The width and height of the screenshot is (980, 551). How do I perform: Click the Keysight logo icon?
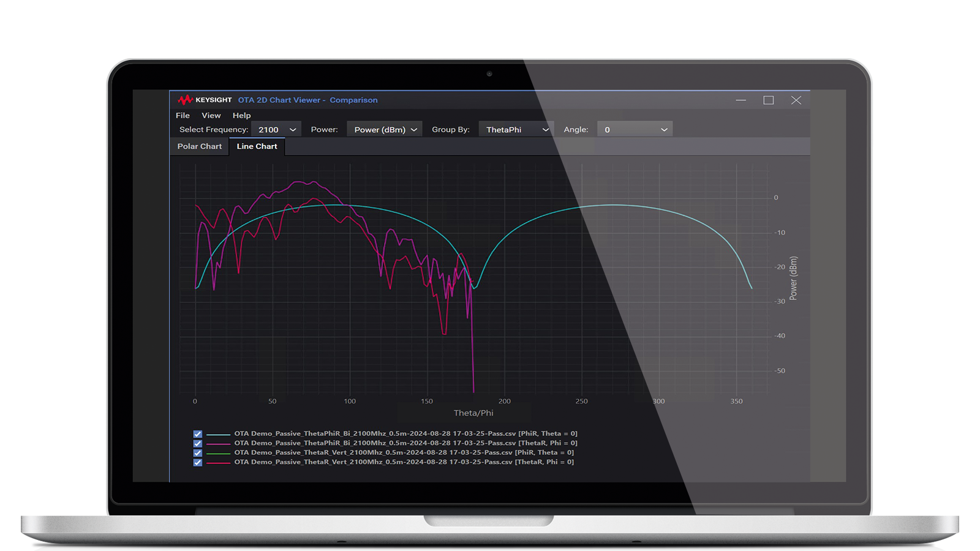click(185, 100)
